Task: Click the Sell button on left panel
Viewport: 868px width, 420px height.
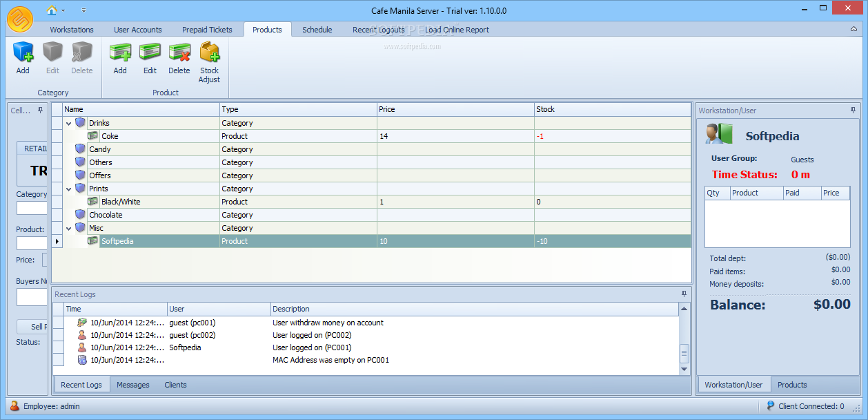Action: pyautogui.click(x=32, y=327)
